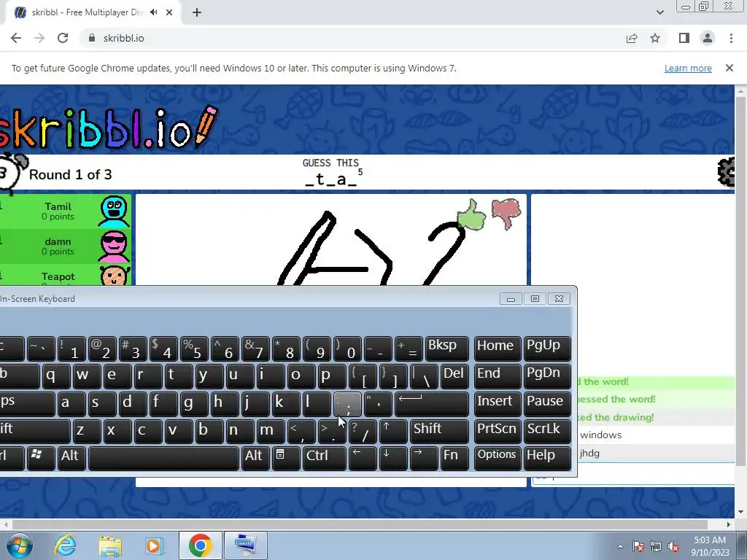
Task: Open the Chrome side panel icon
Action: (684, 38)
